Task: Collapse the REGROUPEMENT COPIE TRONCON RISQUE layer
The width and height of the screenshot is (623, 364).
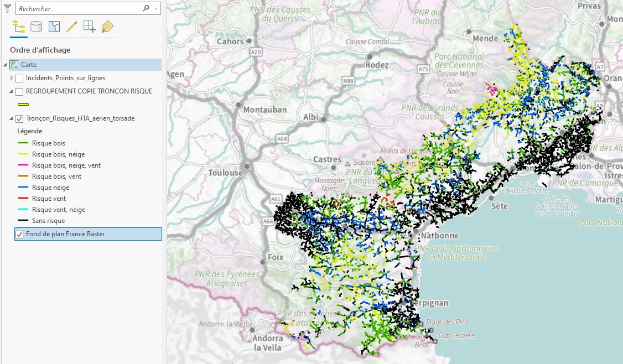Action: (11, 91)
